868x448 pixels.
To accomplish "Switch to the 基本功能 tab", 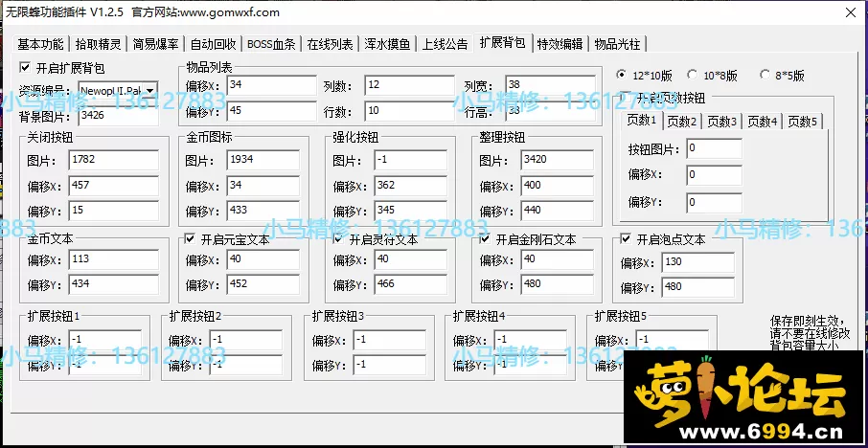I will click(x=40, y=44).
